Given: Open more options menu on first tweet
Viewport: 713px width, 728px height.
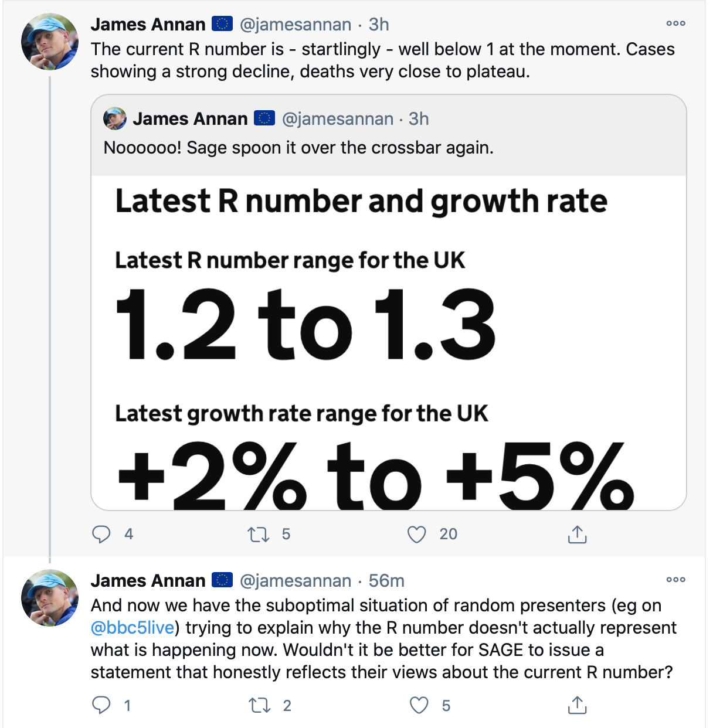Looking at the screenshot, I should [x=675, y=23].
